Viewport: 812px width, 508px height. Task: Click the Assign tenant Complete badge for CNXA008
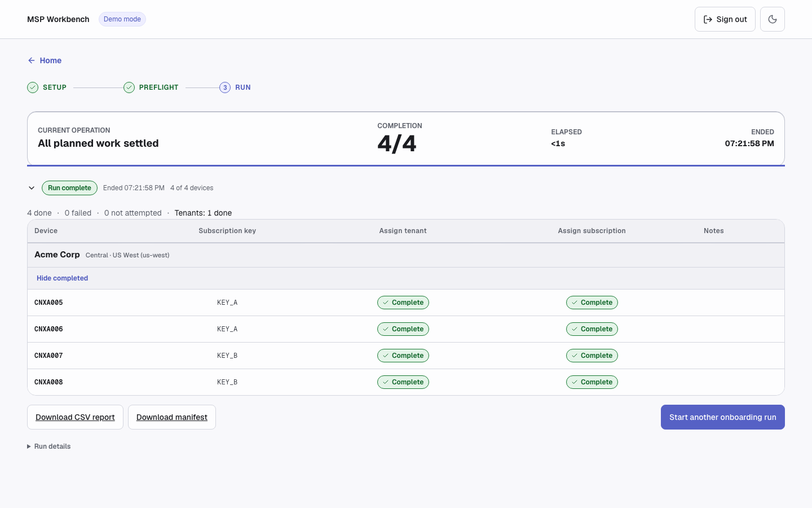[x=403, y=382]
